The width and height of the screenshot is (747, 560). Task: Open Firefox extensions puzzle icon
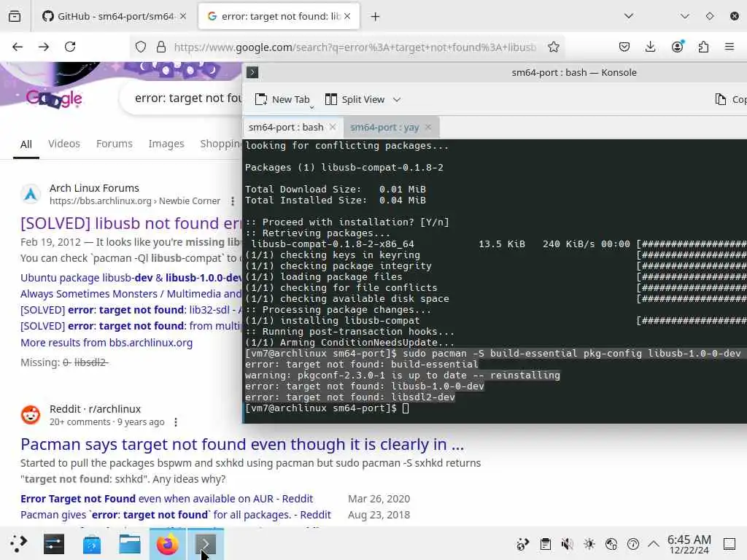[x=703, y=47]
